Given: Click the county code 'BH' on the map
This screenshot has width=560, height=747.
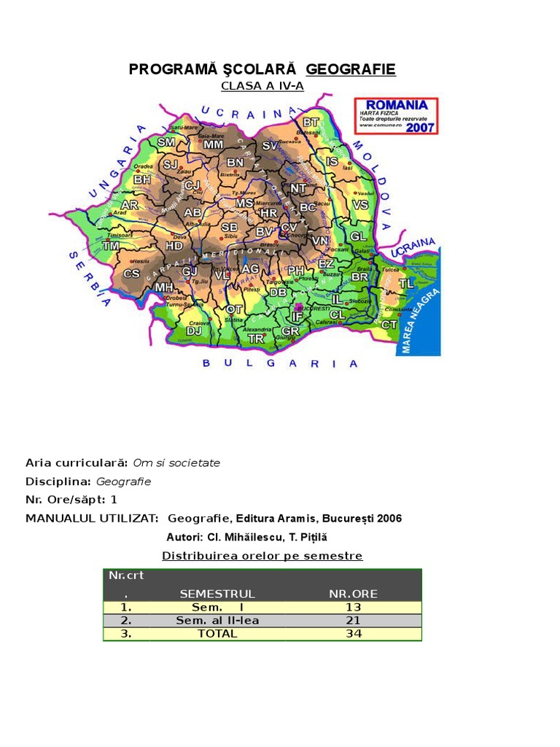Looking at the screenshot, I should pyautogui.click(x=142, y=179).
